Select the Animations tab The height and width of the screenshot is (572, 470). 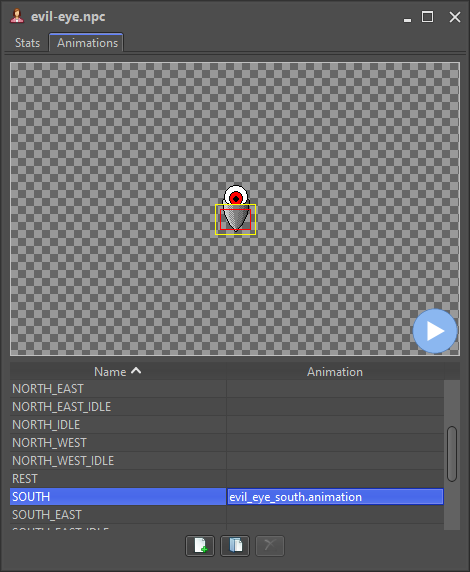[87, 43]
